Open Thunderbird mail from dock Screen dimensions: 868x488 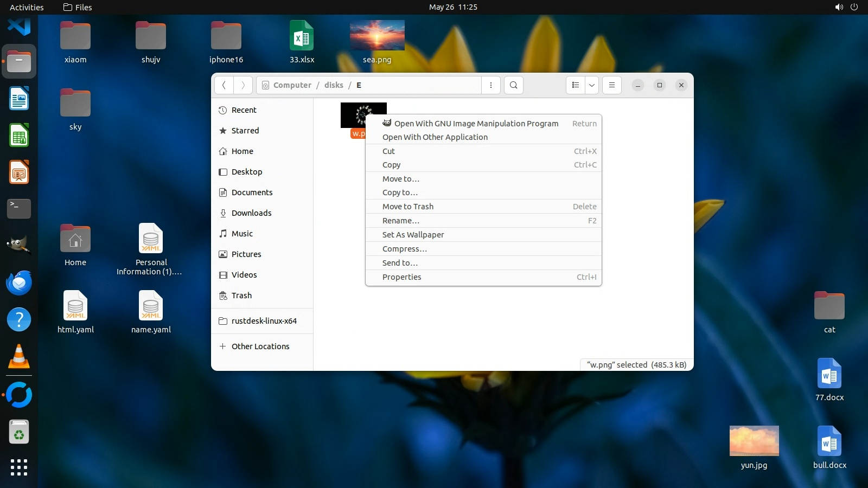pos(19,283)
